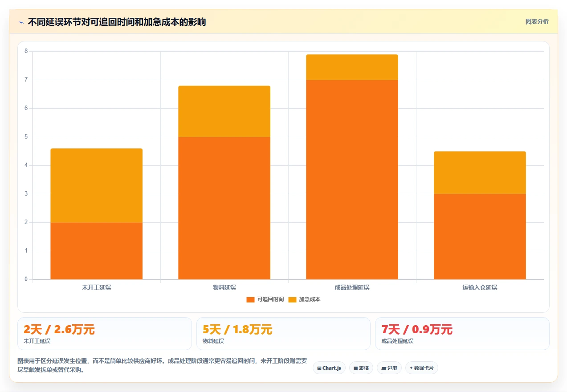Toggle the 可追回时间 legend entry

pos(265,299)
